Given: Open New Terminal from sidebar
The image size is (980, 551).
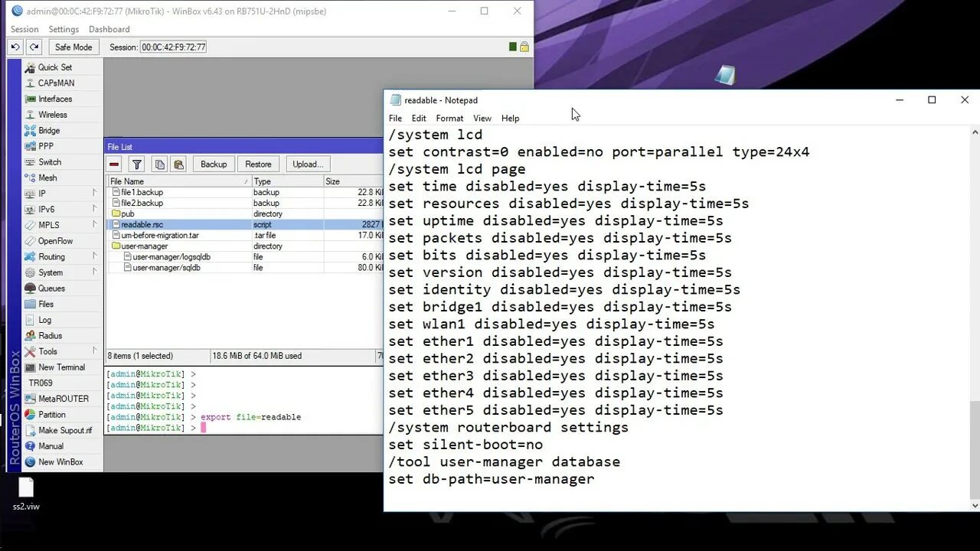Looking at the screenshot, I should (x=61, y=367).
